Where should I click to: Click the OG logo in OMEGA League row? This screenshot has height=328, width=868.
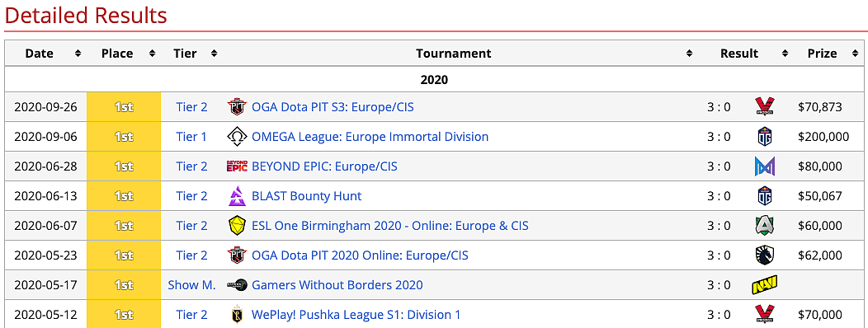tap(765, 137)
